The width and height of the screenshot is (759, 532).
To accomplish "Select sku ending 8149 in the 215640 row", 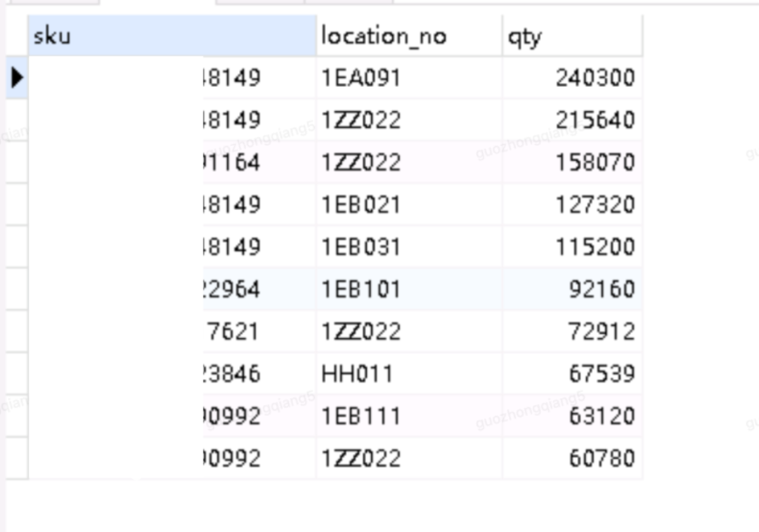I will (233, 120).
